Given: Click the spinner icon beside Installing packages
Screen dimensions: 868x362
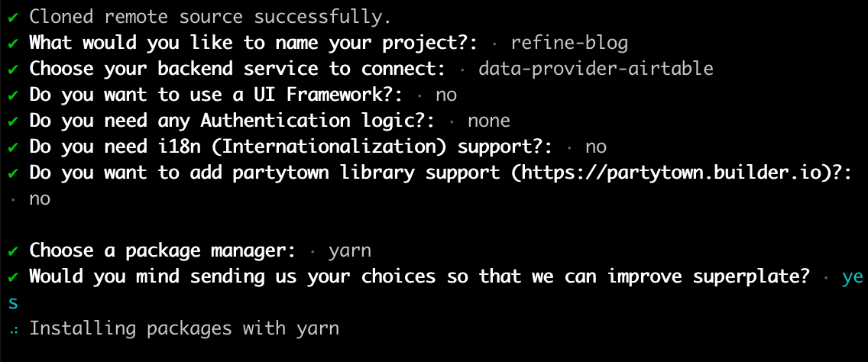Looking at the screenshot, I should tap(13, 330).
